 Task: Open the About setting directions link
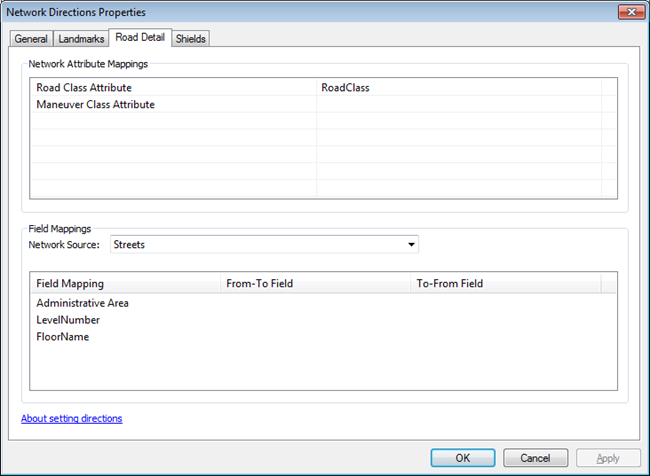(x=72, y=418)
